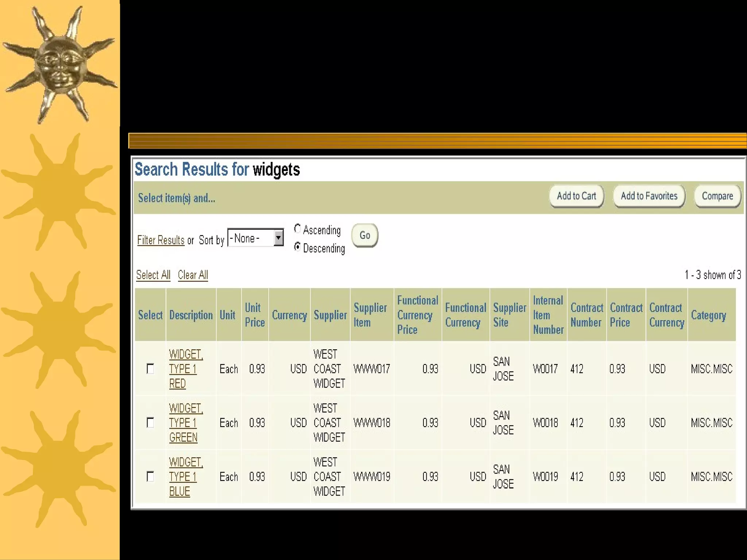
Task: Click the Search Results for widgets heading
Action: click(x=217, y=169)
